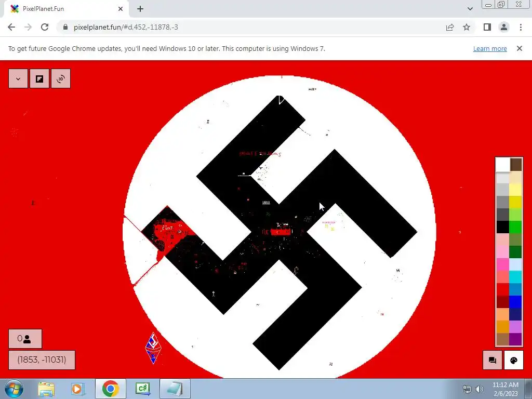
Task: Choose the orchid light-purple swatch
Action: tap(515, 327)
